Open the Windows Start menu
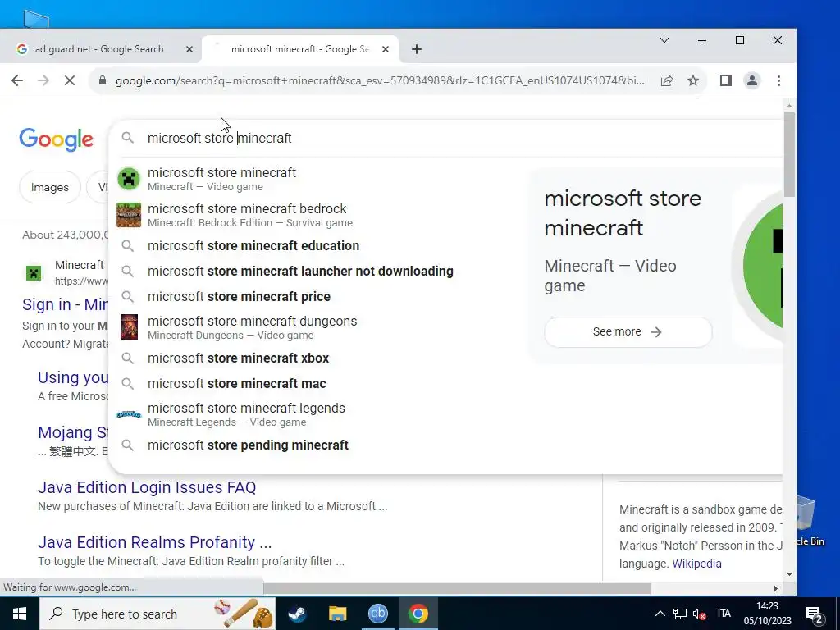 pyautogui.click(x=20, y=614)
